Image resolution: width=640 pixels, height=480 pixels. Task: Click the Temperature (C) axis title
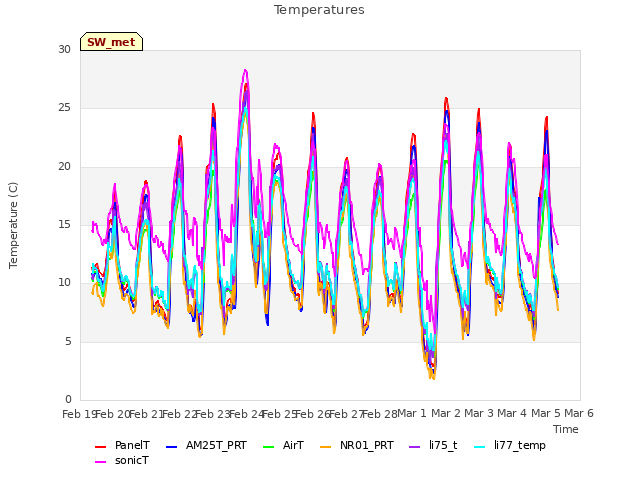(x=13, y=225)
